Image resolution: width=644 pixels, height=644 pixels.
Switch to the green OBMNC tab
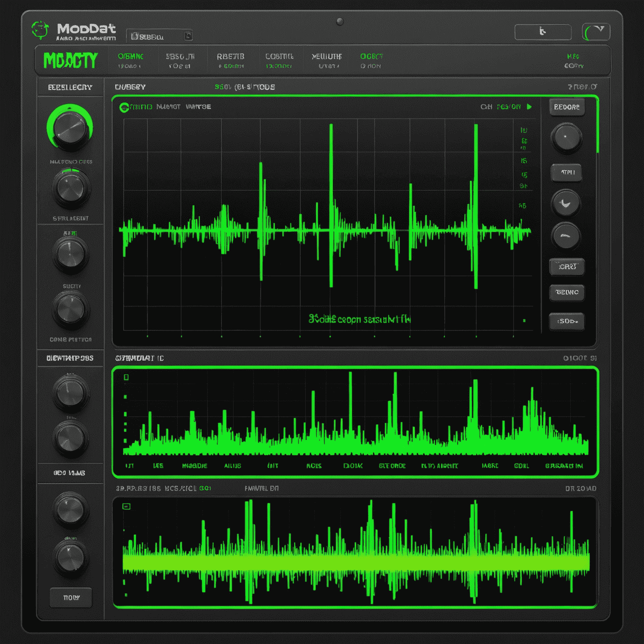click(x=130, y=60)
